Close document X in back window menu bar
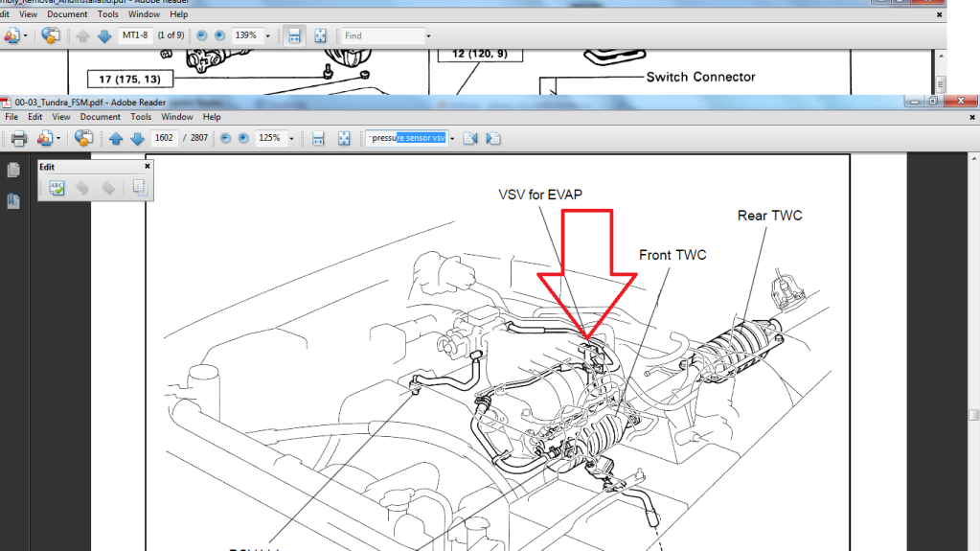This screenshot has height=551, width=980. [940, 14]
